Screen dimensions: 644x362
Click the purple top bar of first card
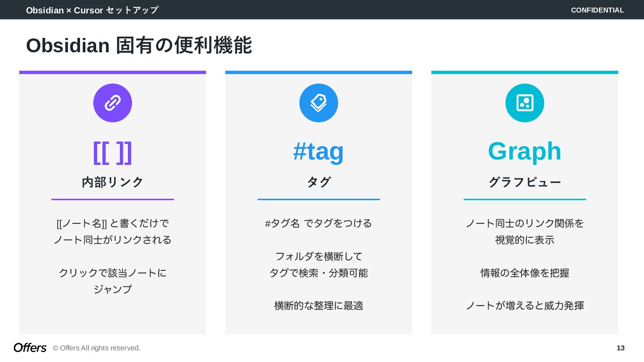pos(113,72)
